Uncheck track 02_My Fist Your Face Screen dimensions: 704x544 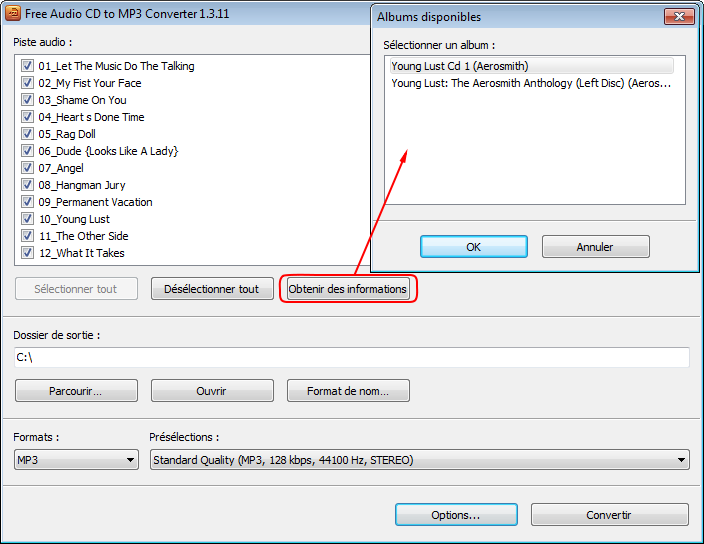[x=27, y=83]
